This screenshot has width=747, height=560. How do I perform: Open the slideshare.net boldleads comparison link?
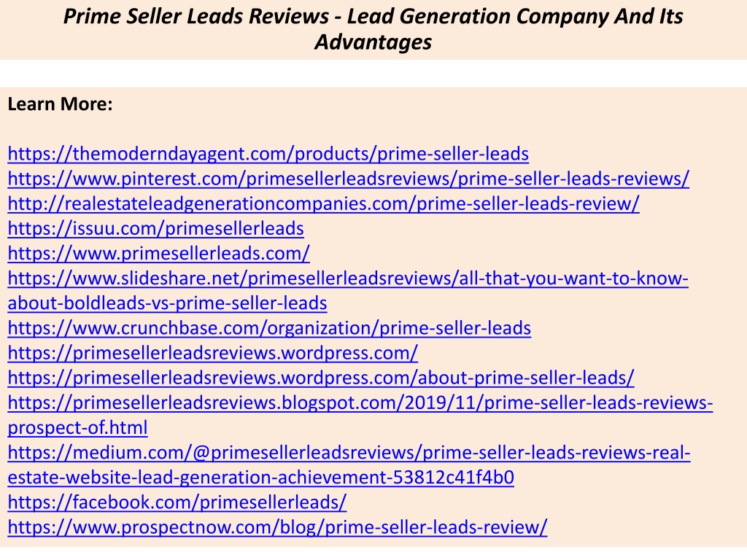(348, 278)
